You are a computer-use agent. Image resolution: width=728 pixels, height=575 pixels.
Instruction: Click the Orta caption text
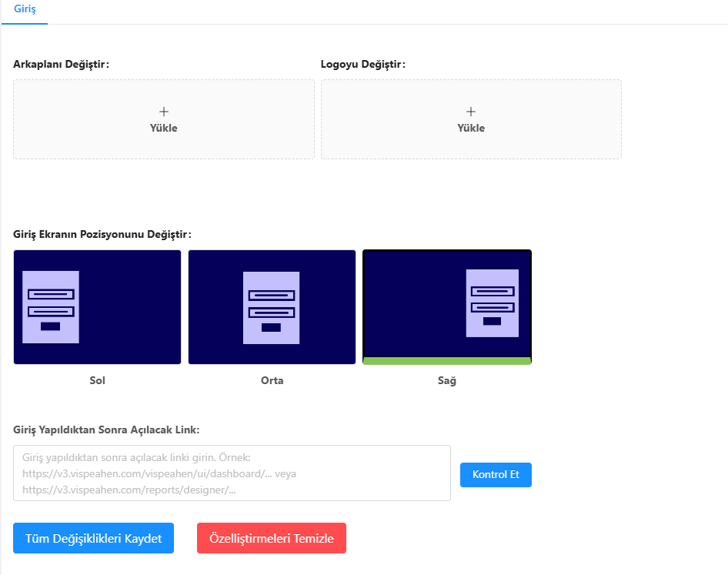click(272, 380)
